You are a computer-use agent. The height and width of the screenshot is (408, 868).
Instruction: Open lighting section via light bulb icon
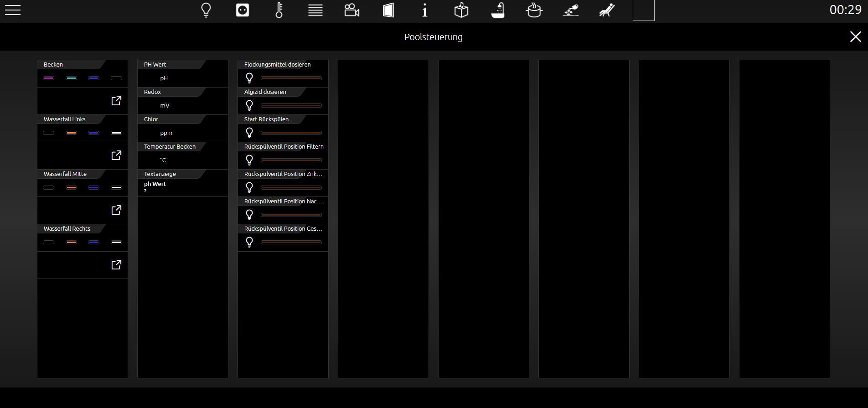[x=206, y=10]
